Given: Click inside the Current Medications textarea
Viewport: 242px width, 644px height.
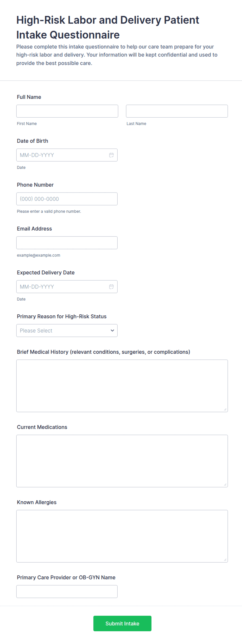Looking at the screenshot, I should point(122,461).
